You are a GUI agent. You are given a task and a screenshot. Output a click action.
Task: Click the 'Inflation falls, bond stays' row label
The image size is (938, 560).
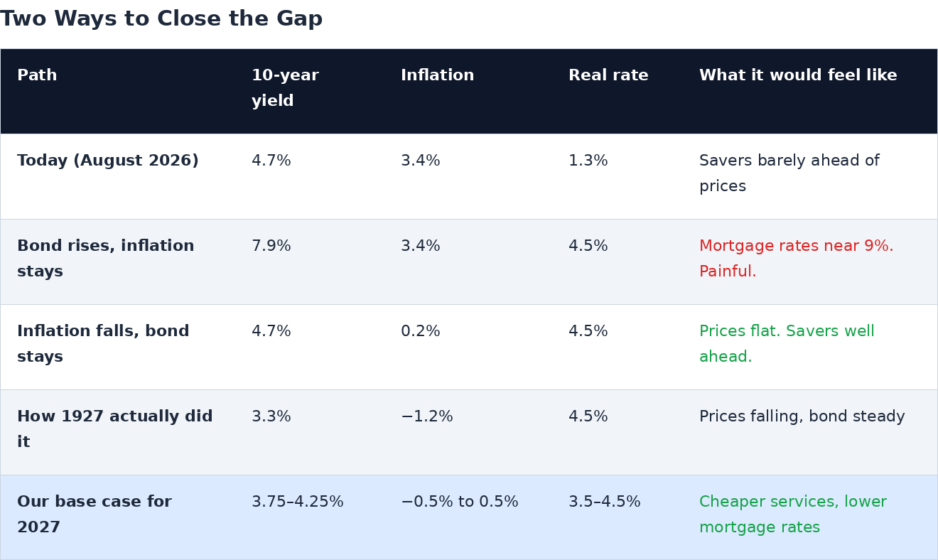[x=103, y=345]
